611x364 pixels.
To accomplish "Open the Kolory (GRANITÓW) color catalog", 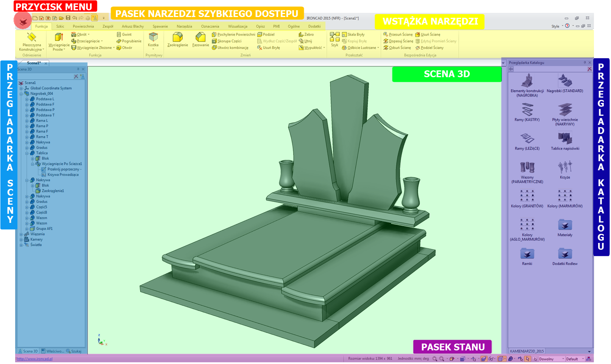I will coord(527,198).
